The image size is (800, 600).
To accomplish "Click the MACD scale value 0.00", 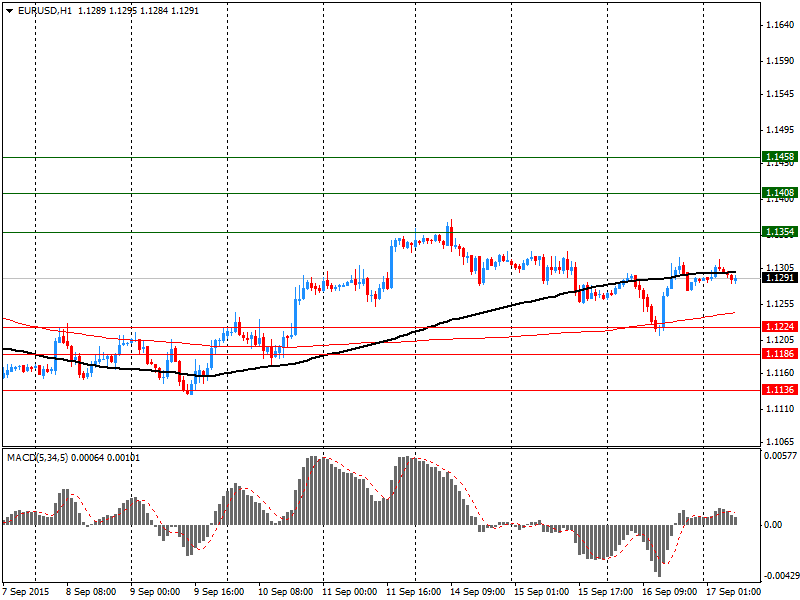I will coord(773,524).
